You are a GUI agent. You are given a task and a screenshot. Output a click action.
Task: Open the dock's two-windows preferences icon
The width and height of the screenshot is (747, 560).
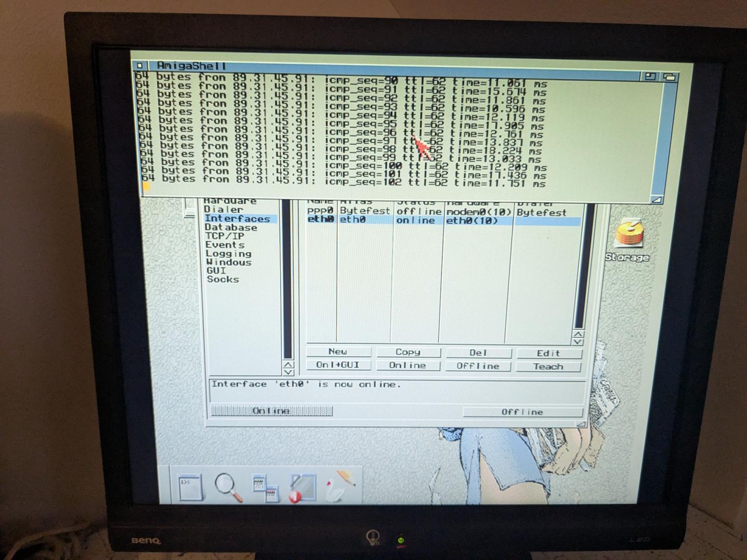(x=265, y=488)
